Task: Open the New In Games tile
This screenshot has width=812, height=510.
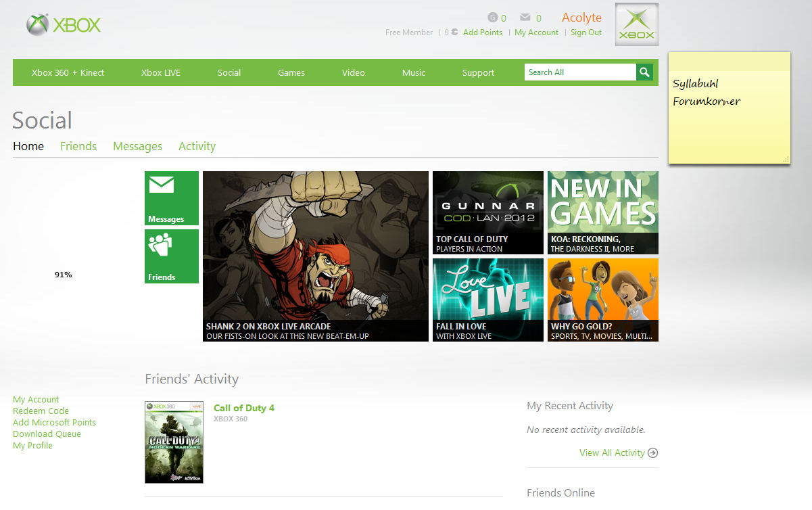Action: tap(603, 212)
